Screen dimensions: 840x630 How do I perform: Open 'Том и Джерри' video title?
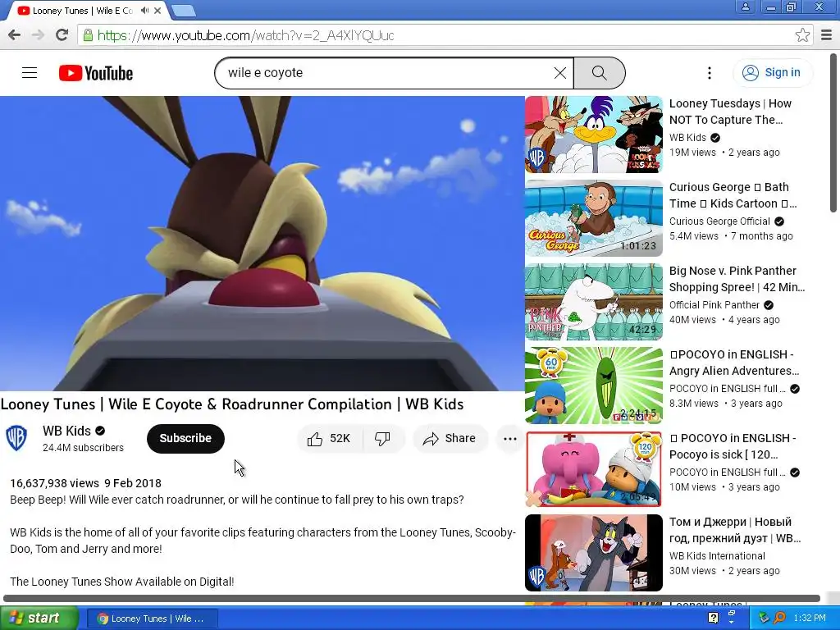[x=735, y=529]
